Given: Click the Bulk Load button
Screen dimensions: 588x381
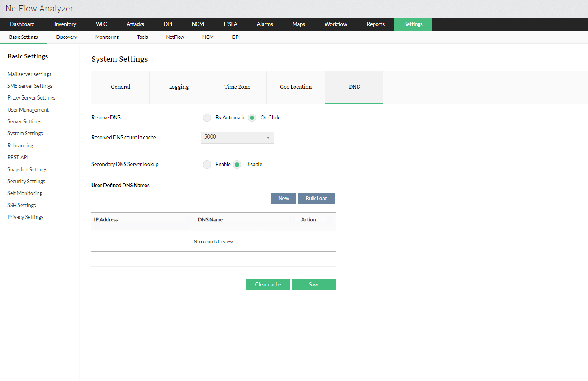Looking at the screenshot, I should coord(317,199).
